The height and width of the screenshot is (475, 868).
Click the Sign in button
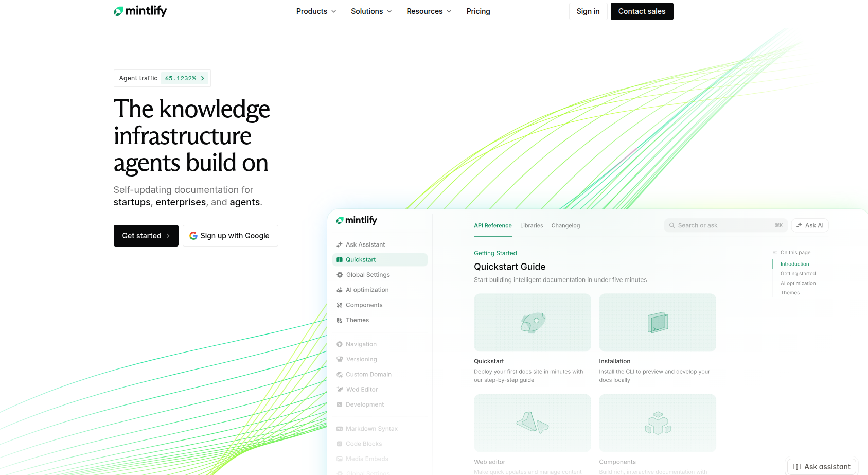(588, 11)
